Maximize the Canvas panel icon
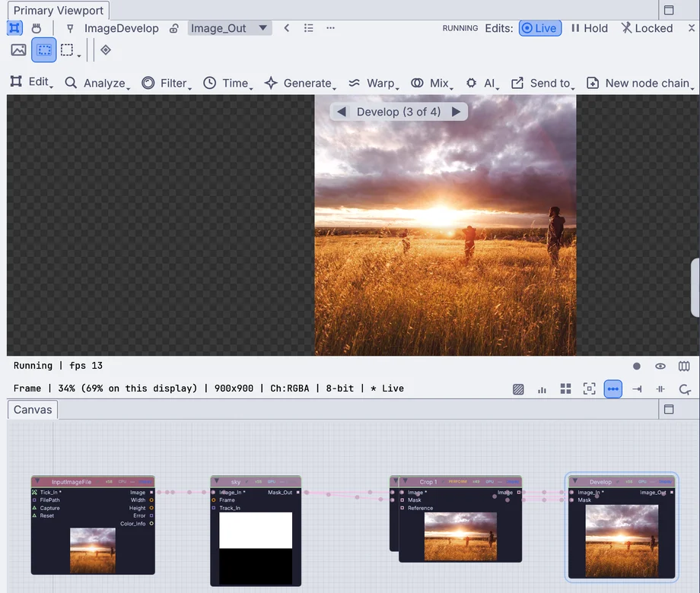Image resolution: width=700 pixels, height=593 pixels. pos(669,409)
